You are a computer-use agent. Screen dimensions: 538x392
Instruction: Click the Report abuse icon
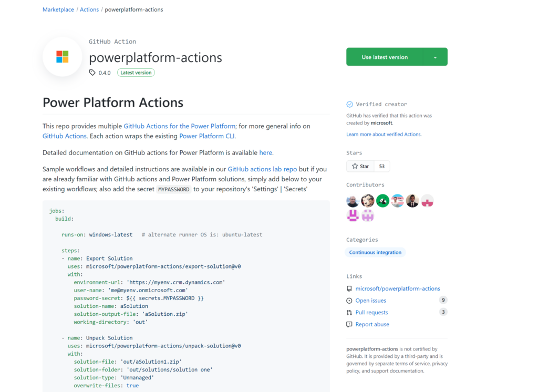[349, 324]
